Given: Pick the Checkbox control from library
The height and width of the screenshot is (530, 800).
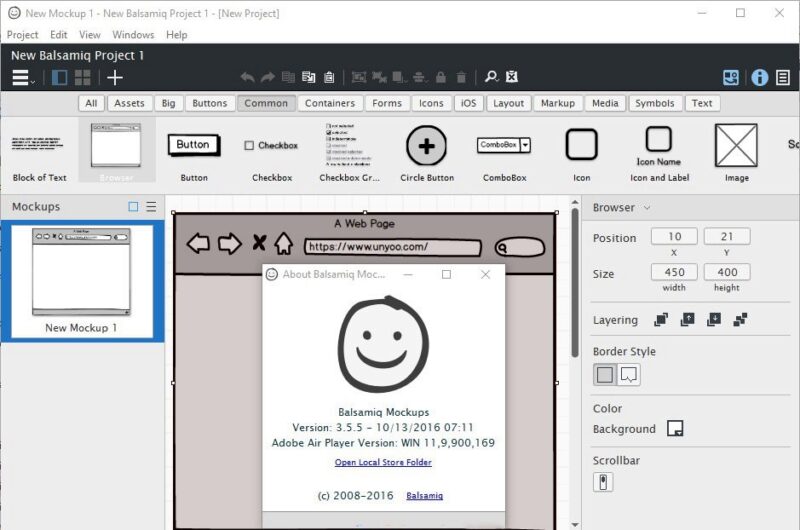Looking at the screenshot, I should 272,152.
